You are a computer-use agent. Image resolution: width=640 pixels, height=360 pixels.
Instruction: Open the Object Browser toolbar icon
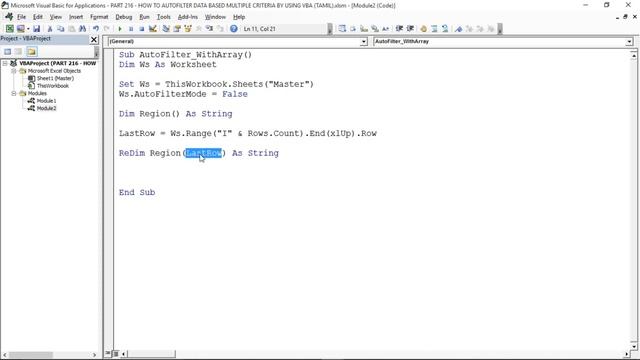pos(188,29)
